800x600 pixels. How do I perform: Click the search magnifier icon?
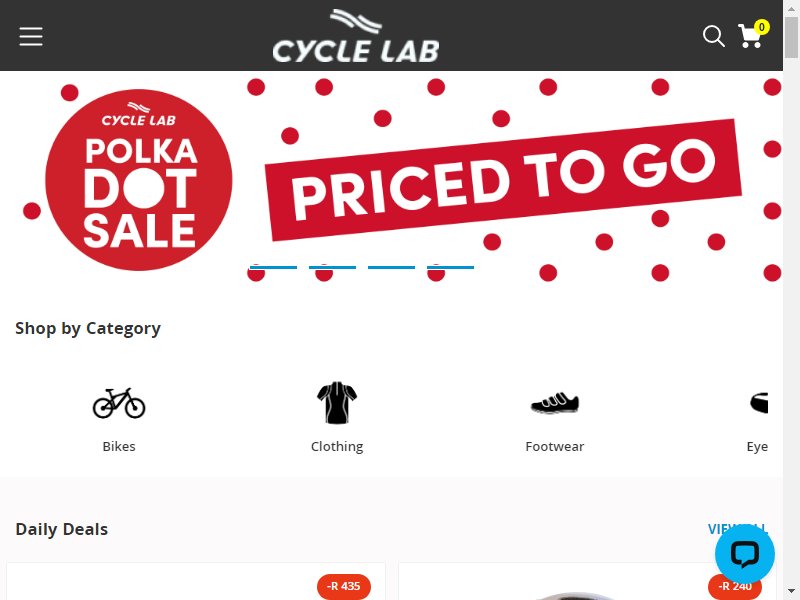[x=713, y=36]
